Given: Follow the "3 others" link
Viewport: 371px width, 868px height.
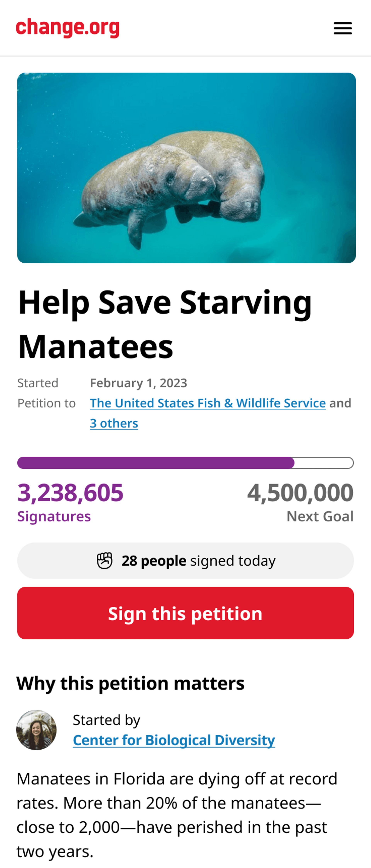Looking at the screenshot, I should pyautogui.click(x=114, y=423).
